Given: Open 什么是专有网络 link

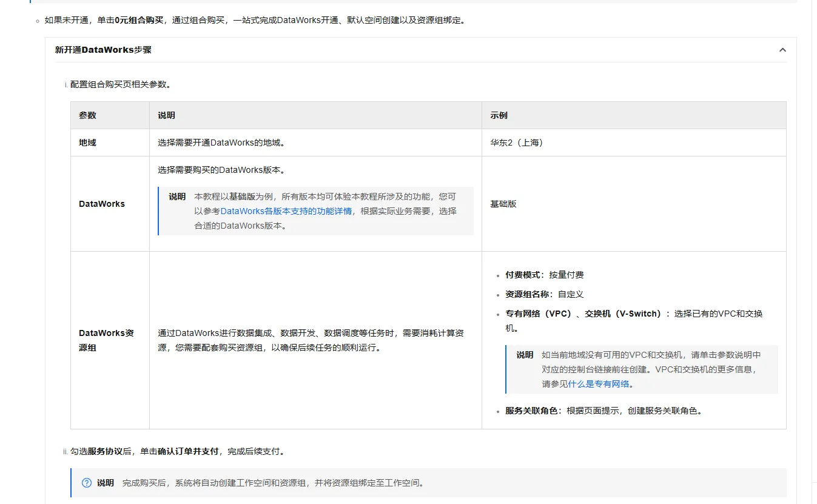Looking at the screenshot, I should (x=599, y=384).
